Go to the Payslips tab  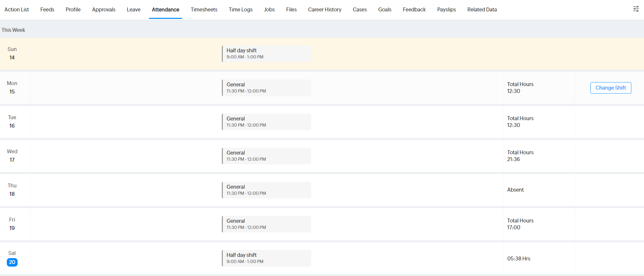click(x=446, y=9)
